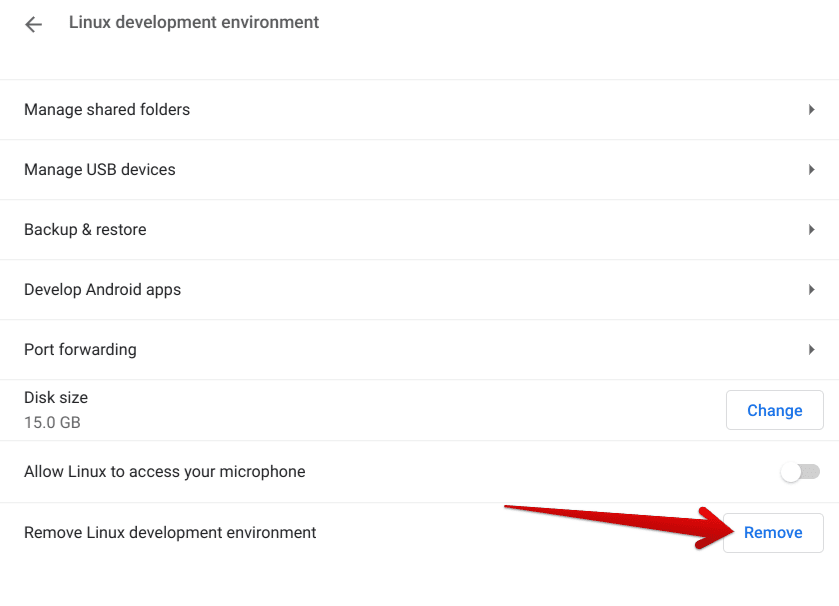Image resolution: width=839 pixels, height=606 pixels.
Task: Click the Remove Linux environment button
Action: [773, 533]
